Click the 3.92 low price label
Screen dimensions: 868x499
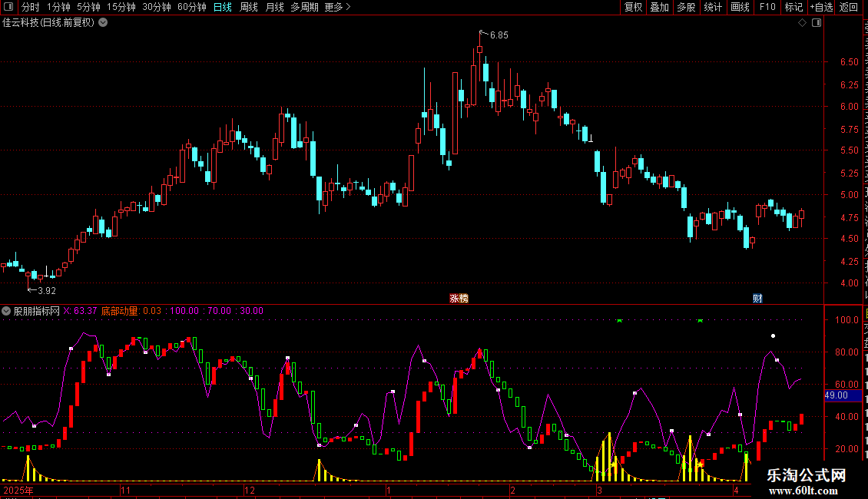click(47, 290)
